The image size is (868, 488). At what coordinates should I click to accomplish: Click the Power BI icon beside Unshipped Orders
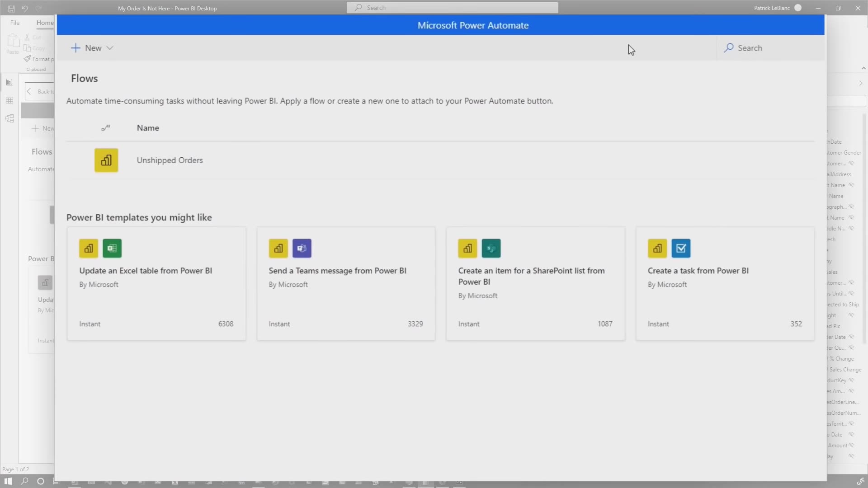106,160
